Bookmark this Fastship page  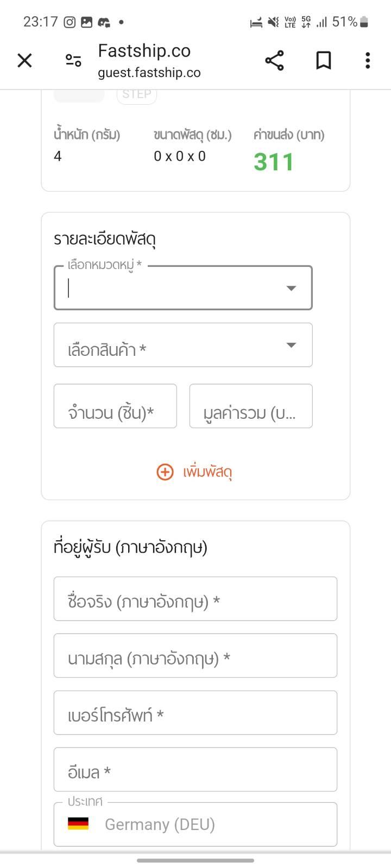324,60
